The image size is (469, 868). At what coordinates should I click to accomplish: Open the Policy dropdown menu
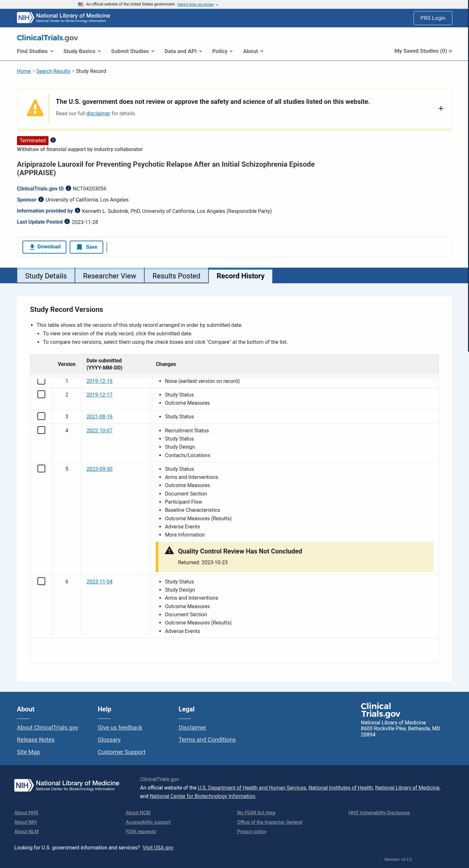[222, 51]
